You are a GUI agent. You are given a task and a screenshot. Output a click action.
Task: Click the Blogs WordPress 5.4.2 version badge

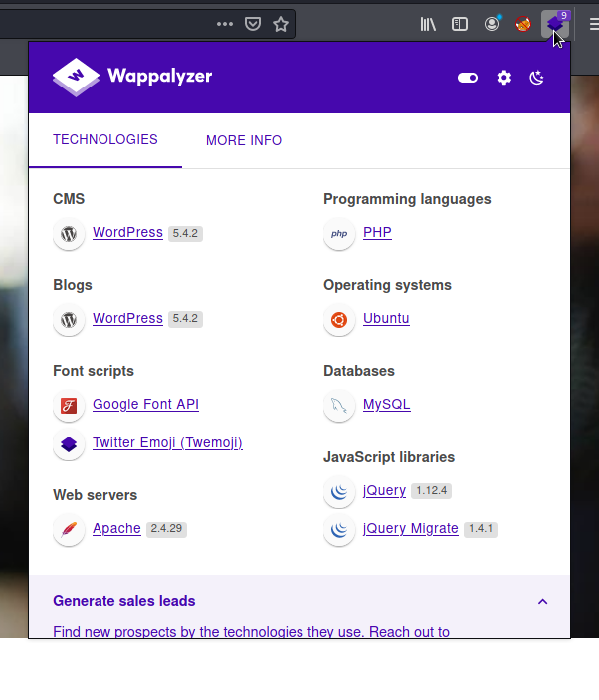185,319
